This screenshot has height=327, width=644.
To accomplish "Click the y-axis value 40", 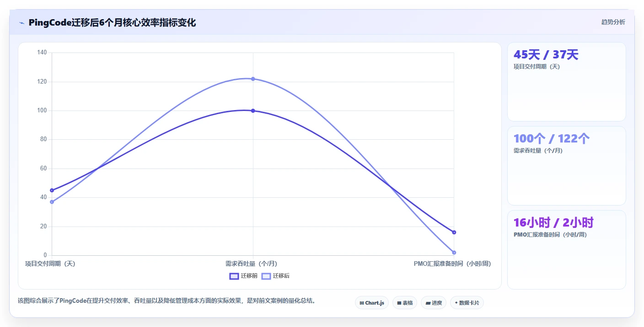I will pyautogui.click(x=43, y=197).
